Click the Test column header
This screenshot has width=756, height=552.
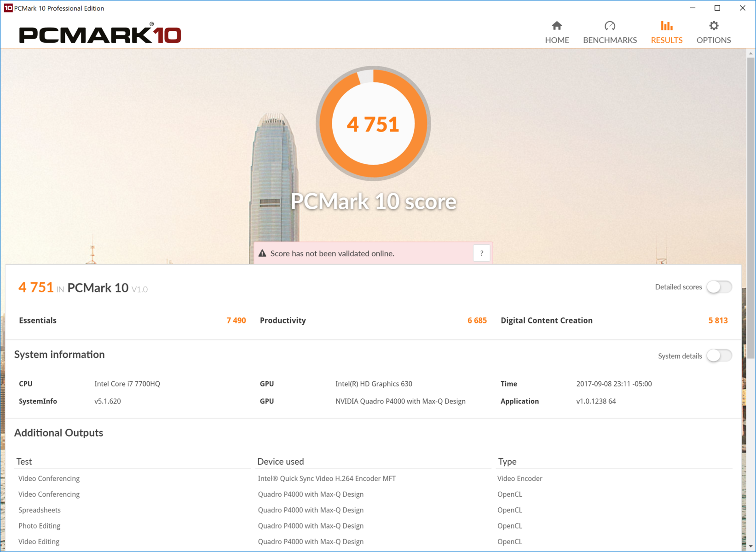tap(24, 461)
